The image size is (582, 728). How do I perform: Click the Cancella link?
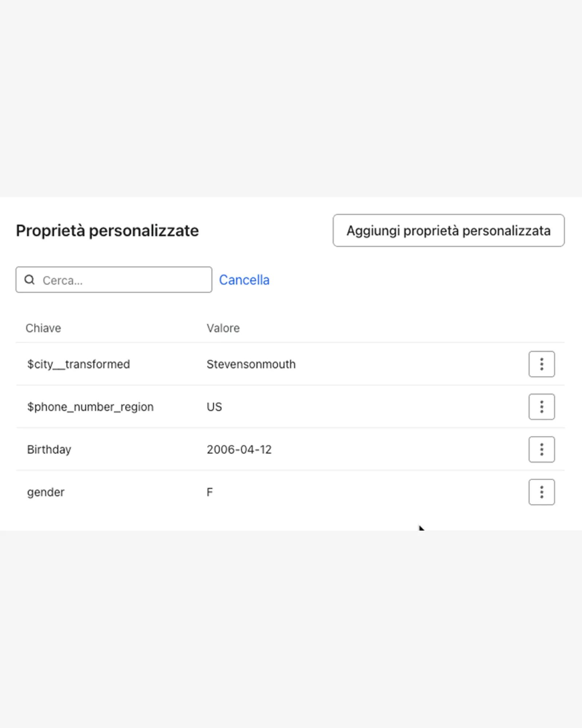[244, 280]
